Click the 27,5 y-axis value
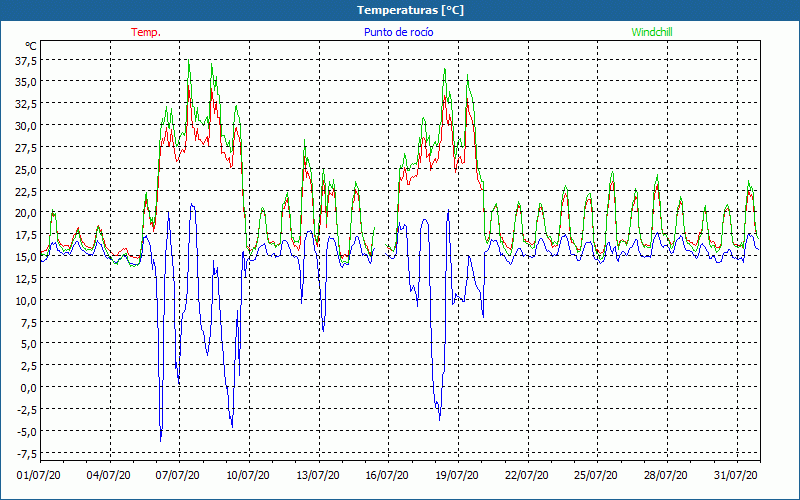800x500 pixels. click(x=26, y=148)
